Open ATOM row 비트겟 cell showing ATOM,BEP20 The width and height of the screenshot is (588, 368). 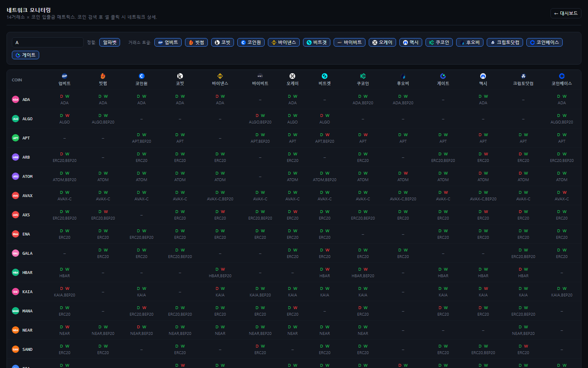(x=325, y=177)
